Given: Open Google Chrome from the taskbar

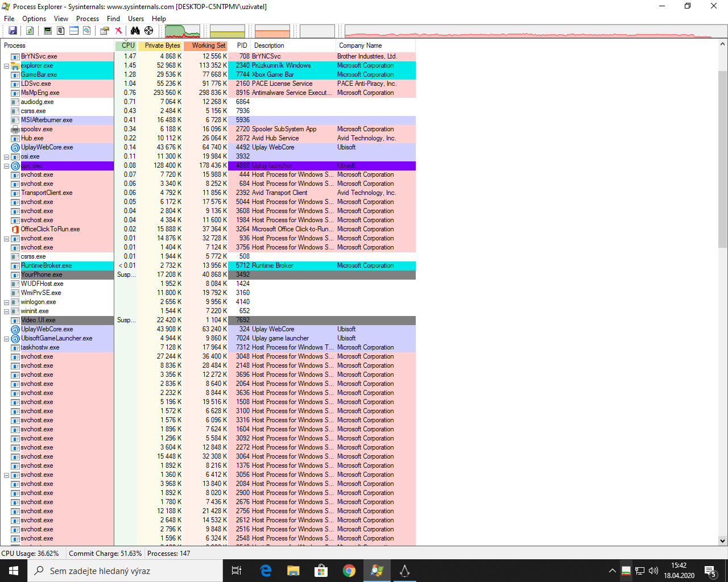Looking at the screenshot, I should coord(349,571).
